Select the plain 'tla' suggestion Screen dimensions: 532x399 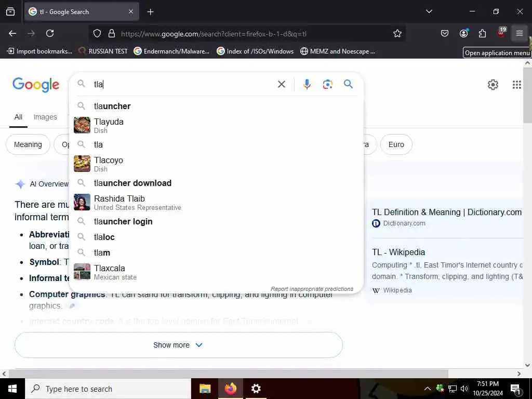pos(216,144)
